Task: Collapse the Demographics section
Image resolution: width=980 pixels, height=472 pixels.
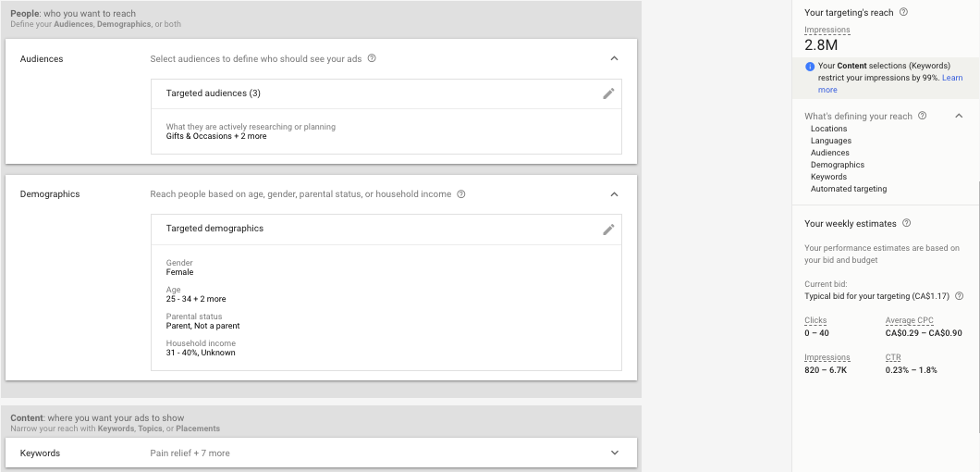Action: coord(614,194)
